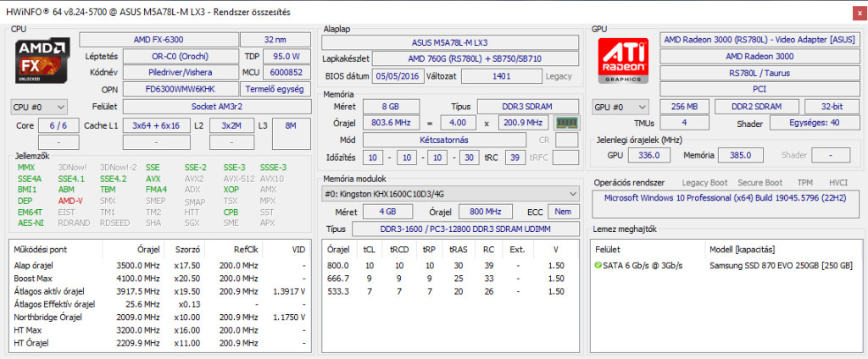Click the 95.0 W TDP value
The height and width of the screenshot is (359, 868).
tap(287, 56)
